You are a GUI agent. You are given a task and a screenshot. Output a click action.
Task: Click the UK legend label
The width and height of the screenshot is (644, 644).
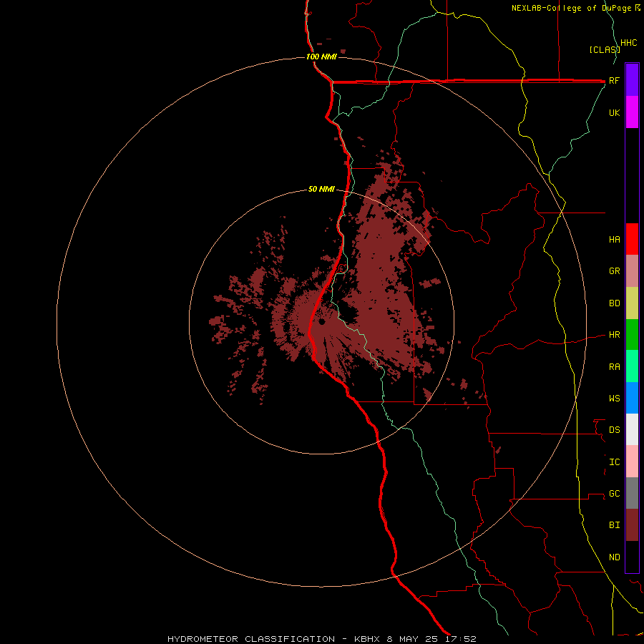614,112
